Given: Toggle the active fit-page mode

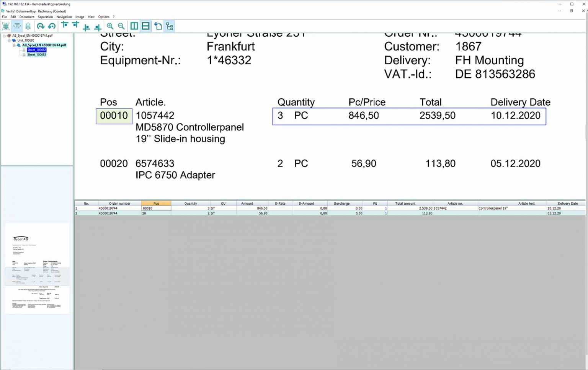Looking at the screenshot, I should (6, 26).
